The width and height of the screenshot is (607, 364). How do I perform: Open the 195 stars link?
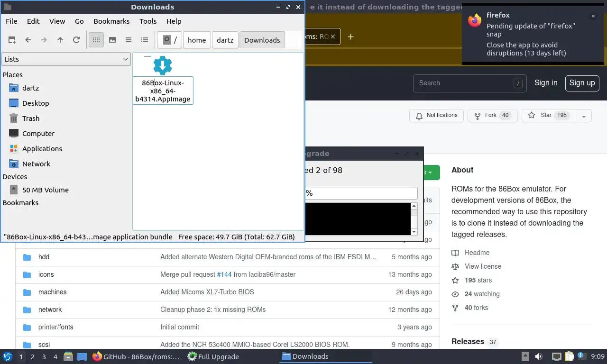pyautogui.click(x=478, y=280)
